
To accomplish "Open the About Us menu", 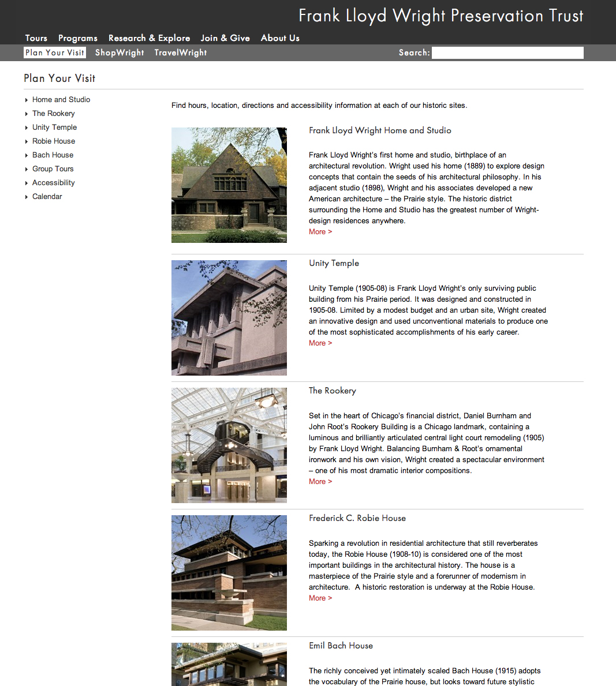I will click(x=280, y=38).
